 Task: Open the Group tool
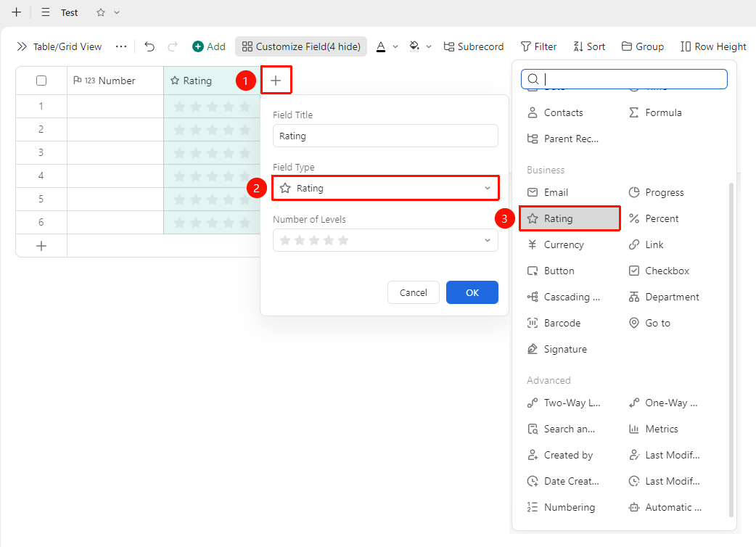tap(643, 46)
